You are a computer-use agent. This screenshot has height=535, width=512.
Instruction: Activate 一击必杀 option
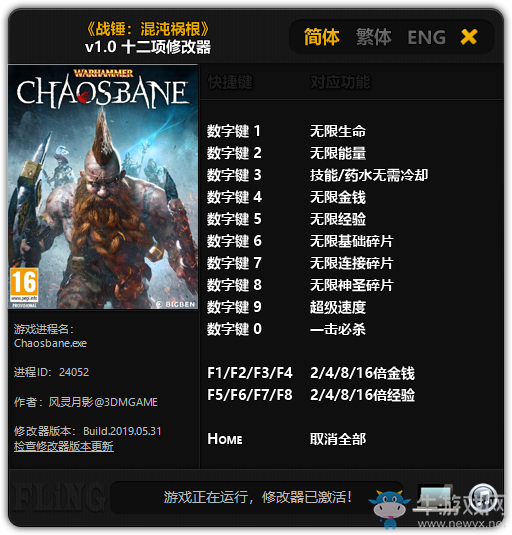point(338,329)
